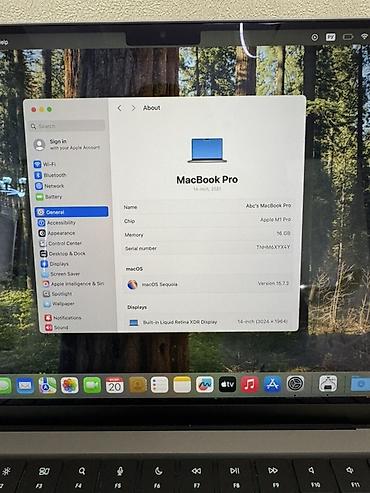Image resolution: width=370 pixels, height=493 pixels.
Task: Open System Settings from the Dock
Action: [295, 384]
